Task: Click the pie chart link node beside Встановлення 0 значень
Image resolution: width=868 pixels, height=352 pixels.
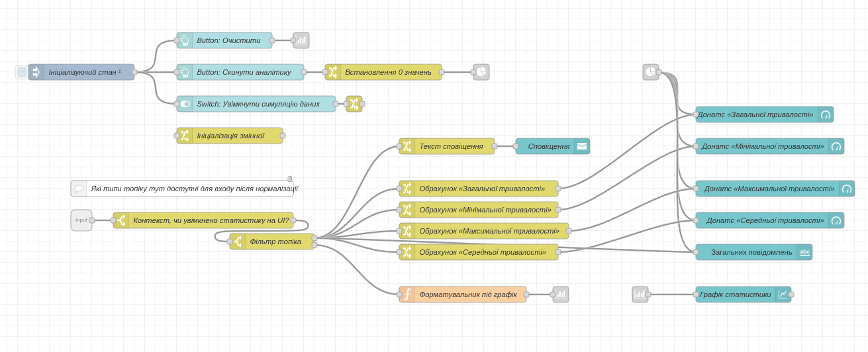Action: (481, 72)
